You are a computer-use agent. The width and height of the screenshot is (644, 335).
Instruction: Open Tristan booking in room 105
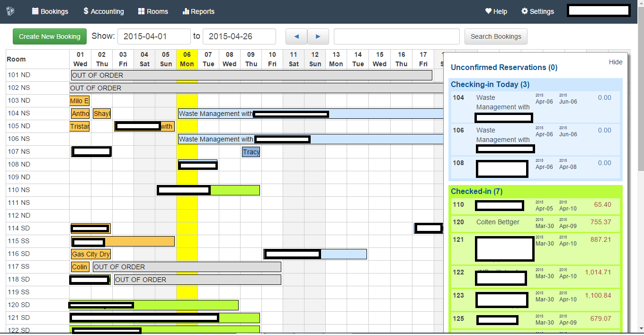pos(80,126)
